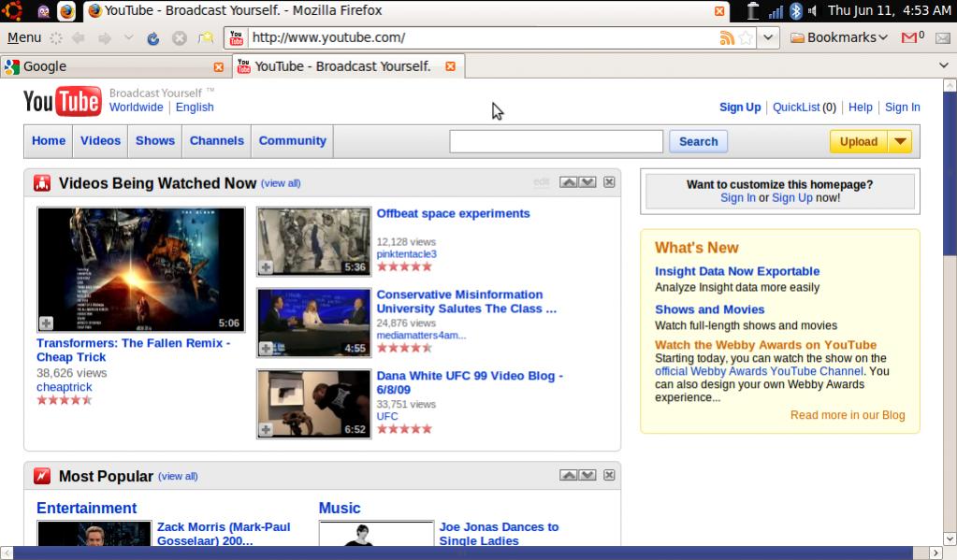
Task: Close the YouTube tab
Action: click(x=450, y=65)
